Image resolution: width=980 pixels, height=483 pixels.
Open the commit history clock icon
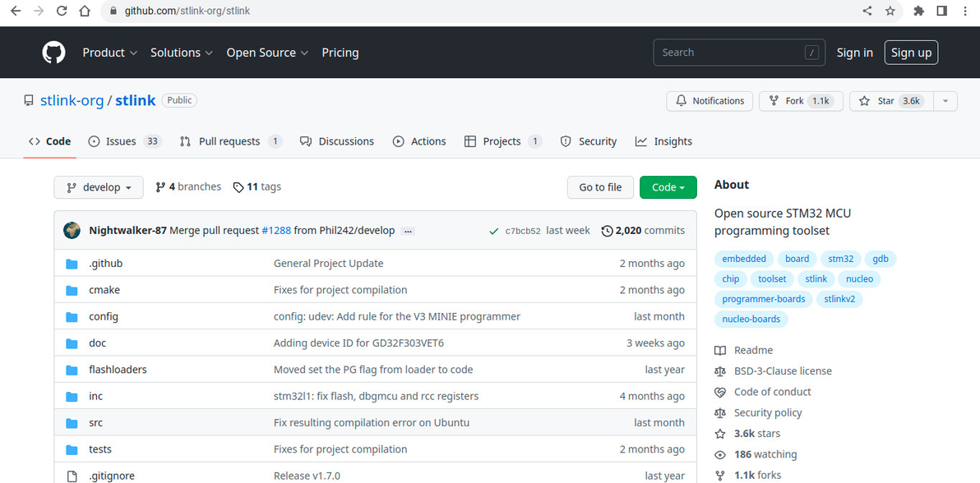607,231
